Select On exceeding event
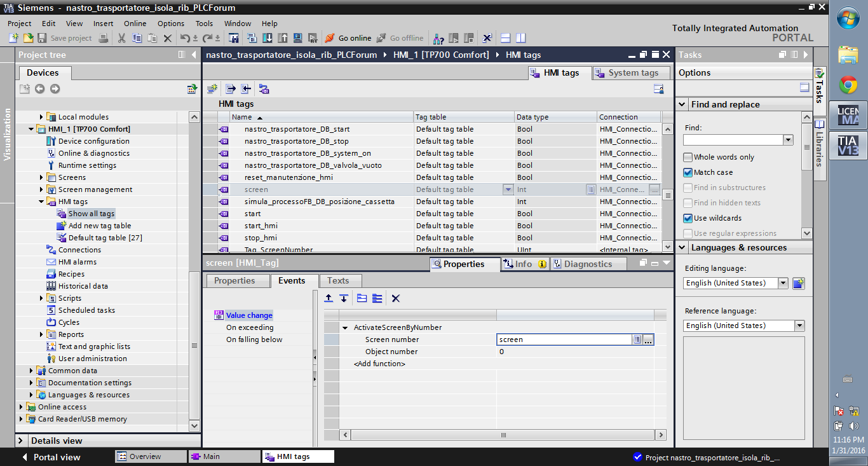Viewport: 868px width, 466px height. 250,327
